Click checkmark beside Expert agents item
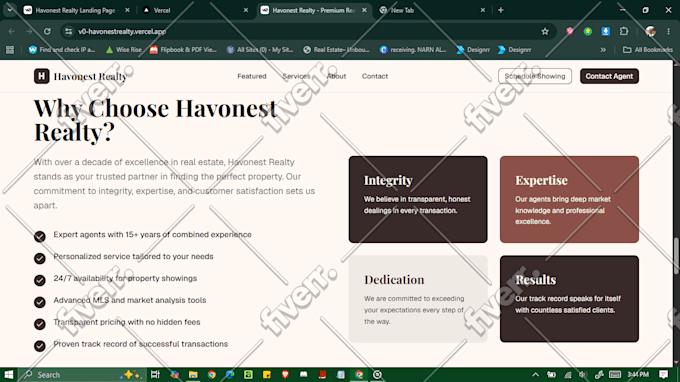This screenshot has width=680, height=382. [39, 236]
